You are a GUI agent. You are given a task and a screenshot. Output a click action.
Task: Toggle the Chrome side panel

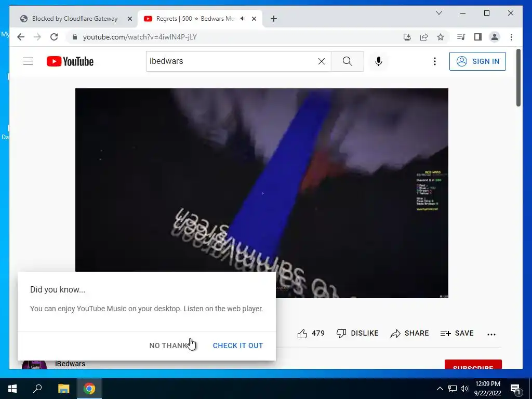click(478, 37)
